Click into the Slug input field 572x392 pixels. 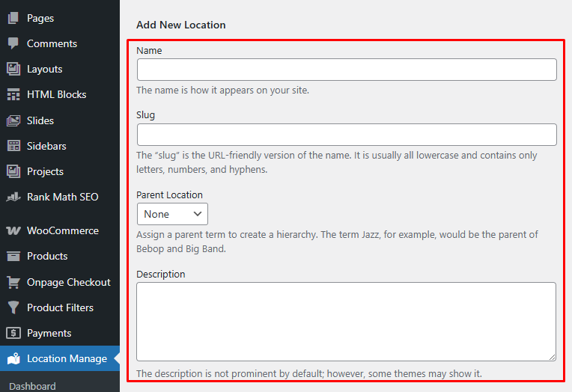[x=347, y=135]
